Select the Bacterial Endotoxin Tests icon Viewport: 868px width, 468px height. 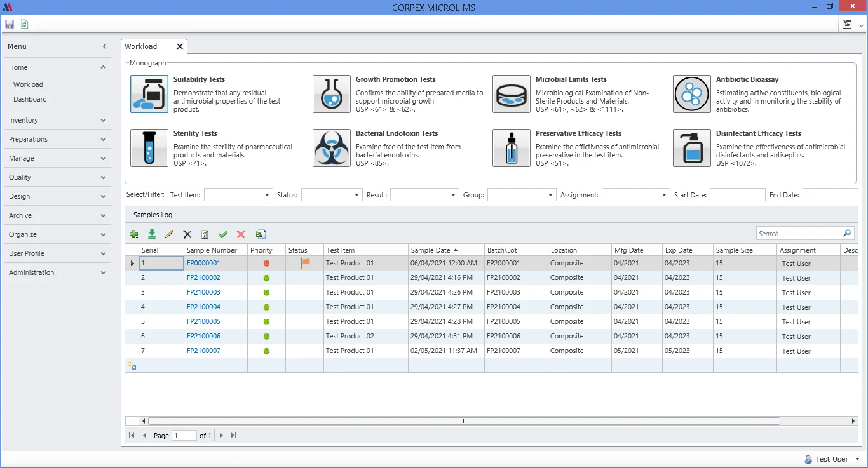(x=331, y=147)
